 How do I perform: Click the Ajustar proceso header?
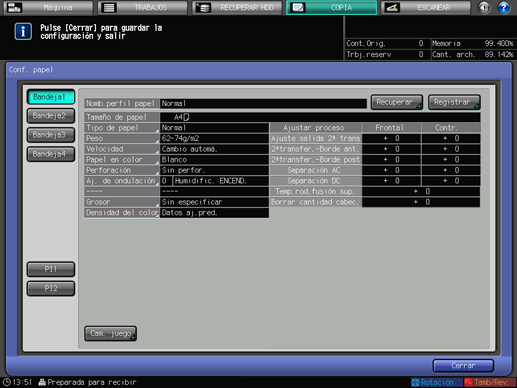316,128
